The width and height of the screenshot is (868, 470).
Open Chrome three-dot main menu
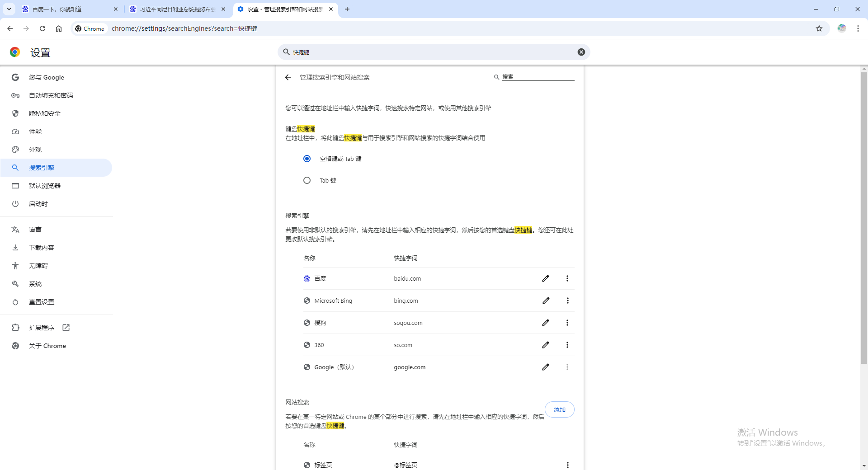[858, 28]
